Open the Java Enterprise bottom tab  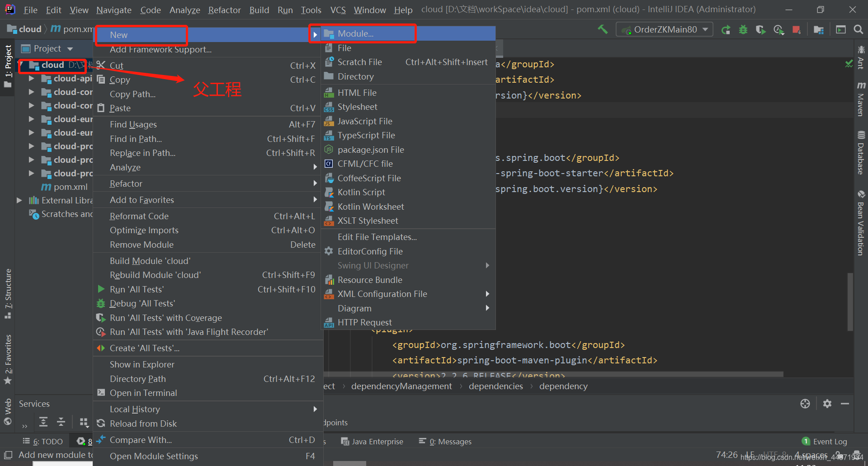click(x=372, y=442)
